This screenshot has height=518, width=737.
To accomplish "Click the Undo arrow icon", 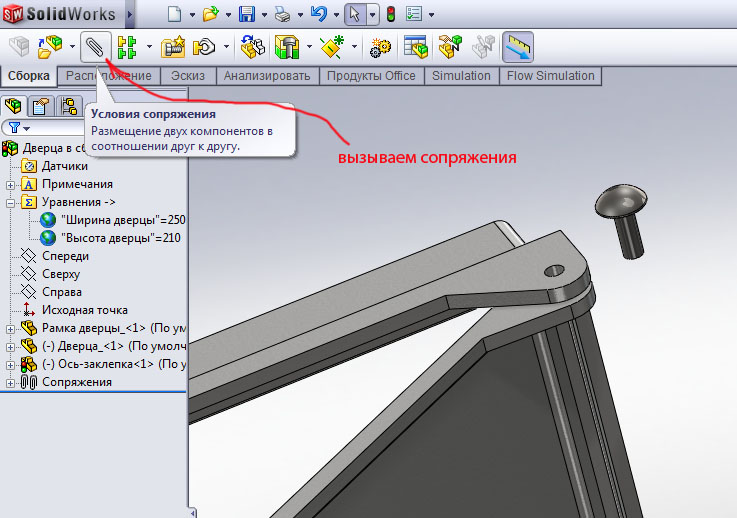I will 318,15.
